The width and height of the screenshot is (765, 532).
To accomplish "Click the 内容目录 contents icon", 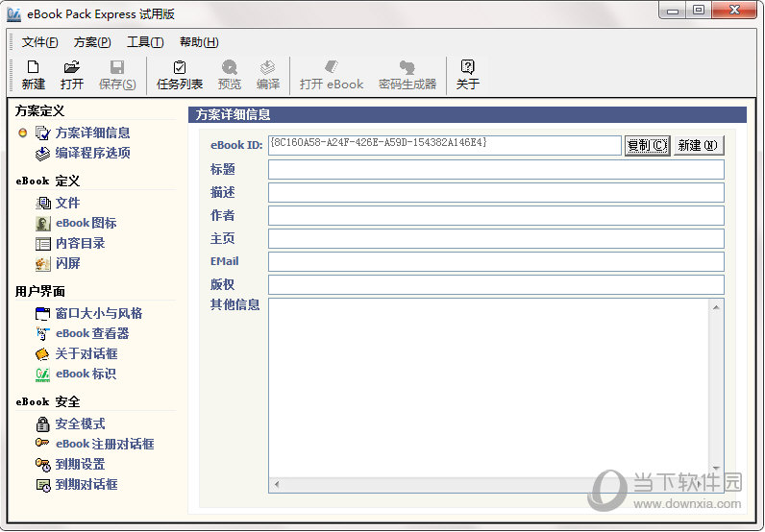I will (43, 243).
